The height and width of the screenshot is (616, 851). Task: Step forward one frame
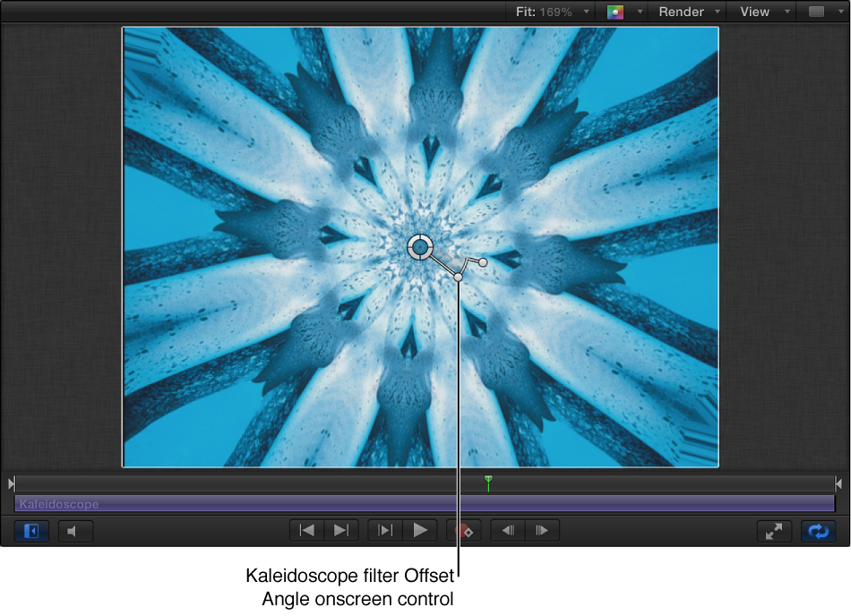tap(542, 530)
